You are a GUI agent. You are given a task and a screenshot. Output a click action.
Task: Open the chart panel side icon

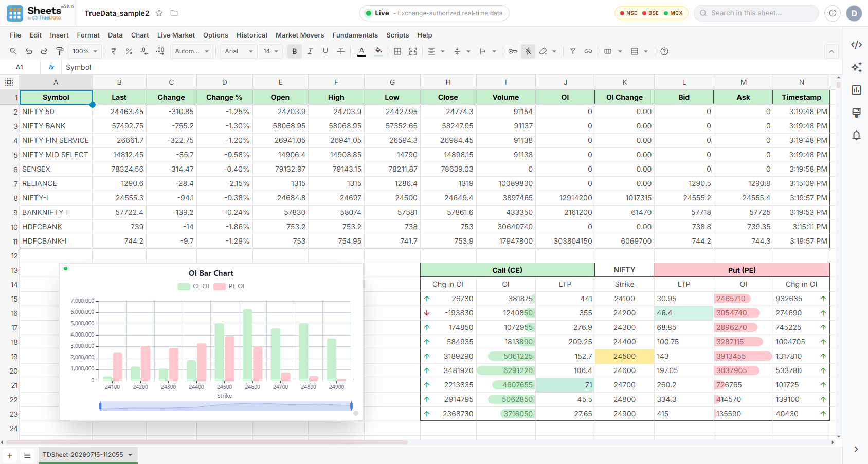(x=856, y=90)
